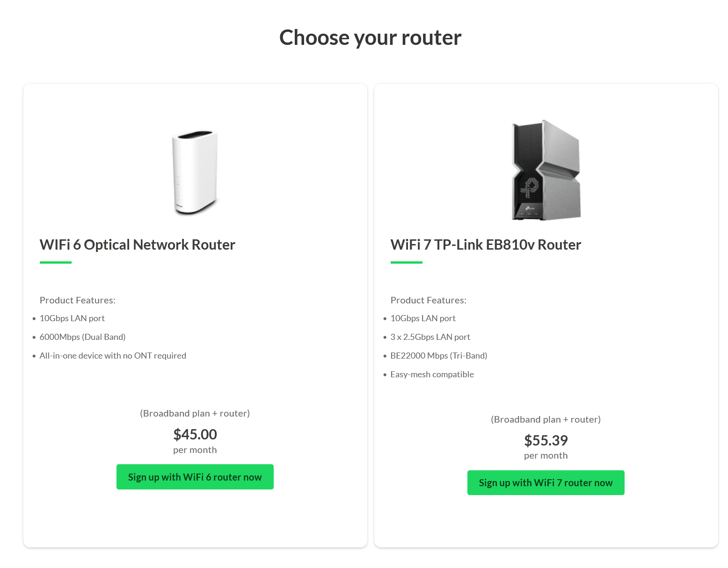This screenshot has width=728, height=568.
Task: Click Broadband plan + router above the $55.39 price
Action: (546, 419)
